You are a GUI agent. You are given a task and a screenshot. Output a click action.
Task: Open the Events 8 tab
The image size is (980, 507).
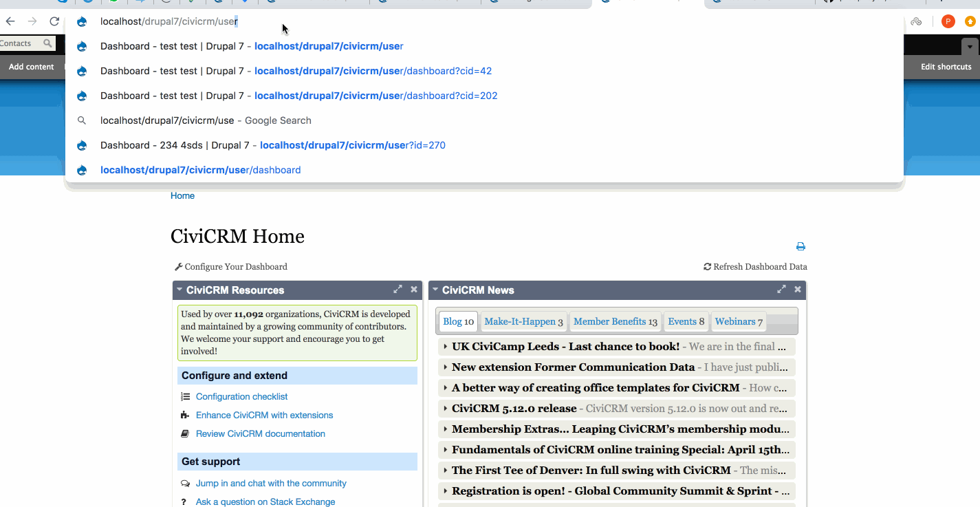pyautogui.click(x=686, y=321)
